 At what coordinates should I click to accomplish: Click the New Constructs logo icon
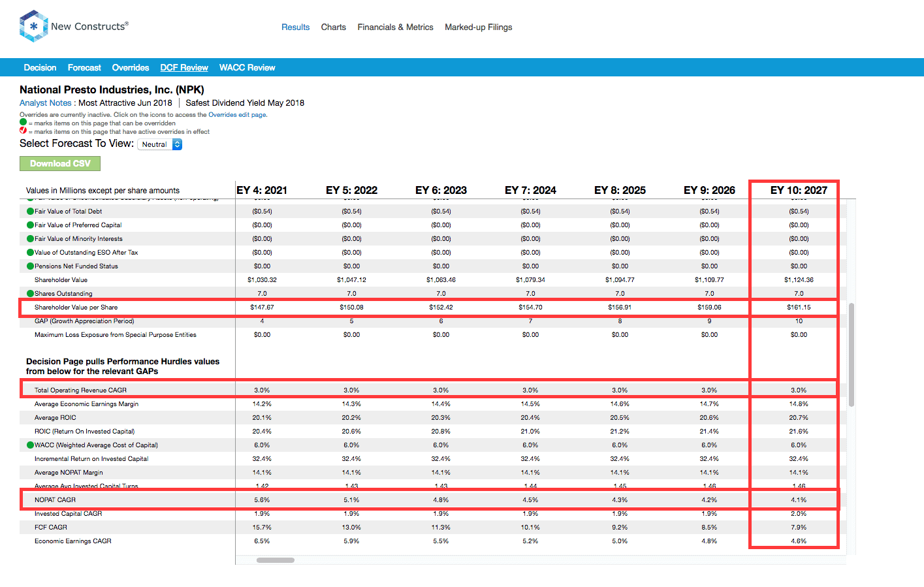pos(33,26)
